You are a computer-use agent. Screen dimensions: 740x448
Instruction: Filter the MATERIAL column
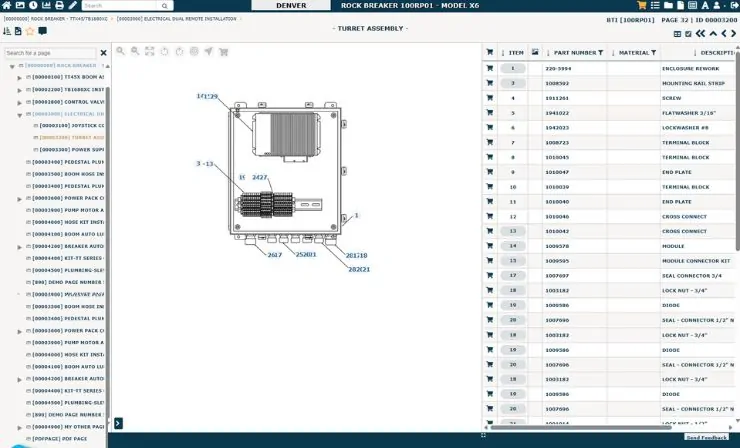point(654,52)
